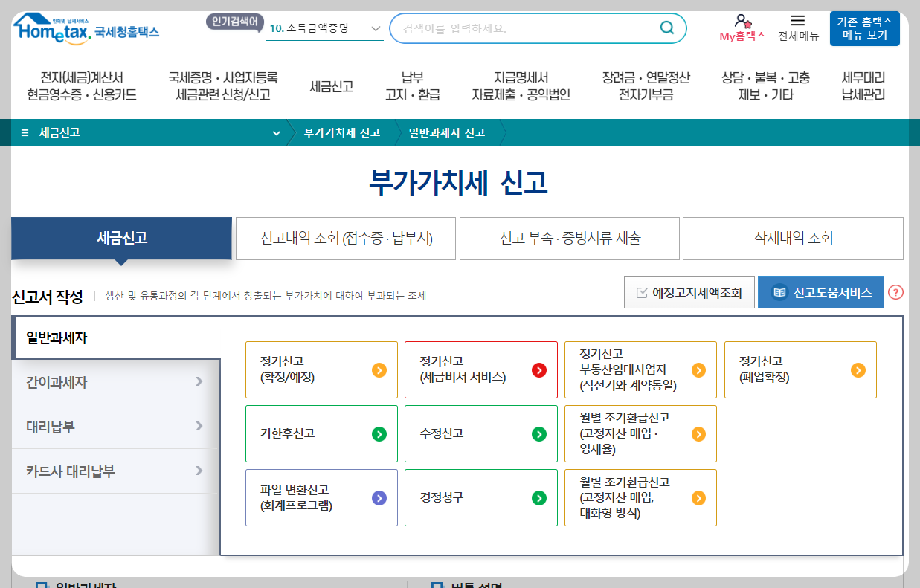
Task: Click the red arrow on 세금비서 서비스
Action: (541, 369)
